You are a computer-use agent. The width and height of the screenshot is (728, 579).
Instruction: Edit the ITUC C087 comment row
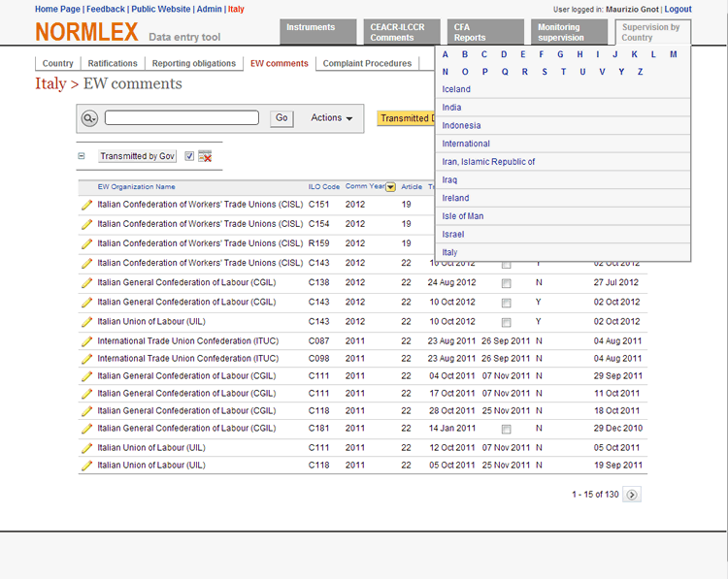point(86,341)
